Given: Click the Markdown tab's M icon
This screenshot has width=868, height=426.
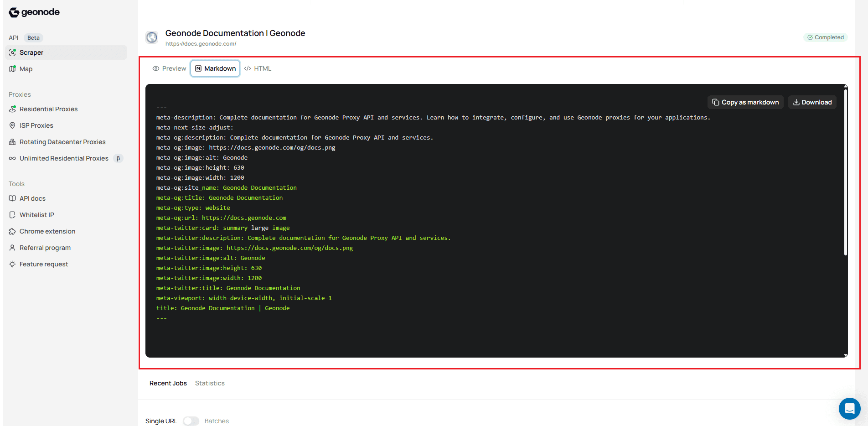Looking at the screenshot, I should pos(198,68).
